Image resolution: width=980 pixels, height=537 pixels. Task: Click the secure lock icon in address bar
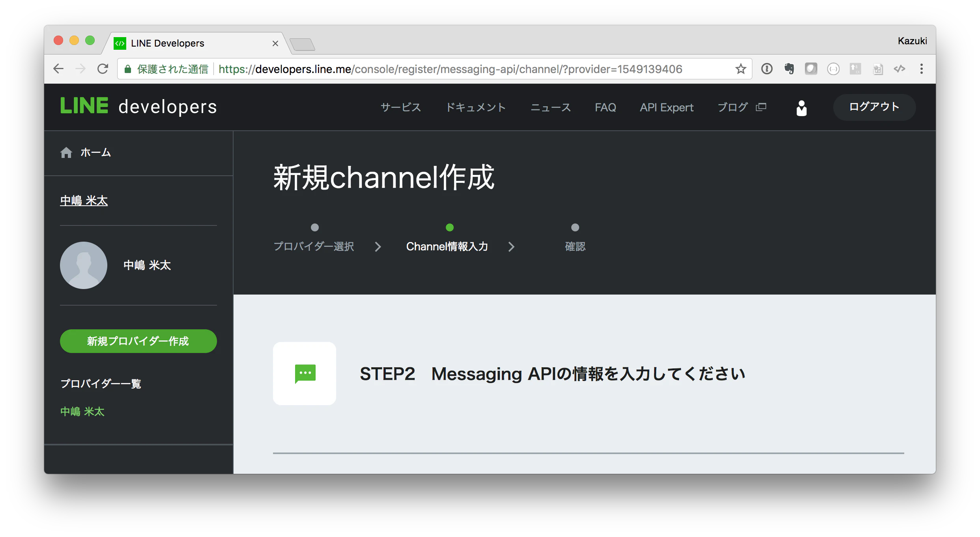[x=127, y=69]
